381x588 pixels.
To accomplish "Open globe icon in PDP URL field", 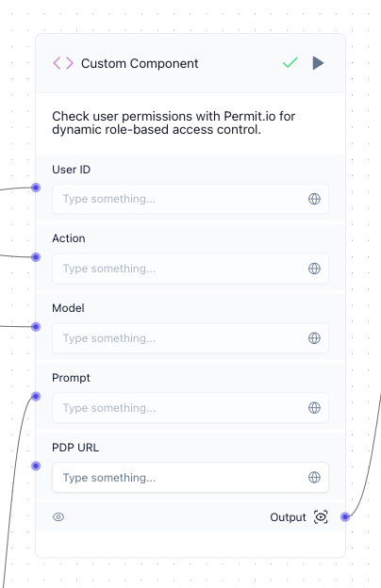I will point(314,478).
